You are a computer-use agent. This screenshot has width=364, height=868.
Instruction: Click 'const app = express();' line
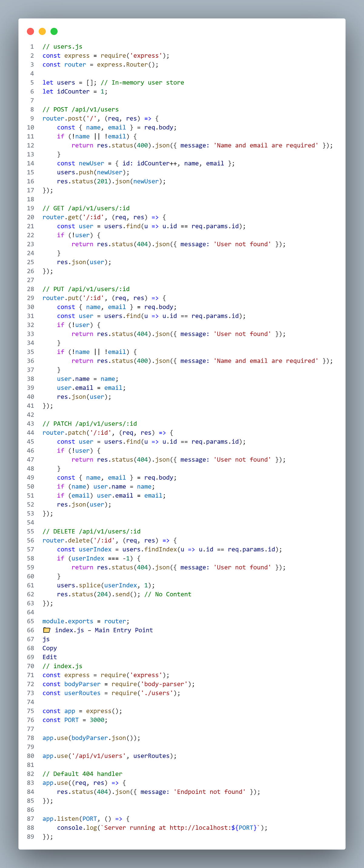click(82, 711)
